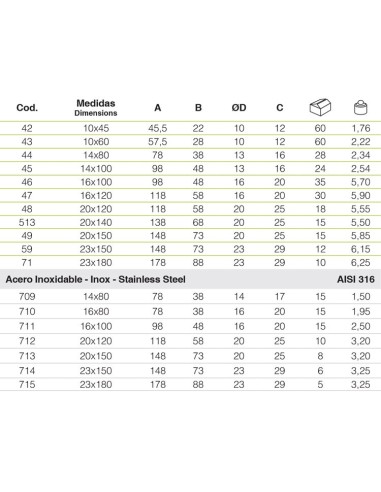Select stainless code 709
381x492 pixels.
tap(27, 296)
